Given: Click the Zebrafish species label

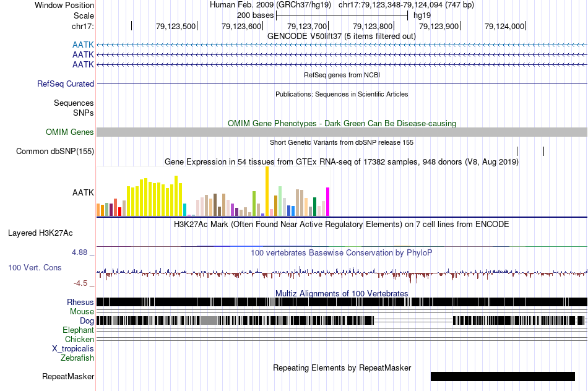Looking at the screenshot, I should 77,358.
